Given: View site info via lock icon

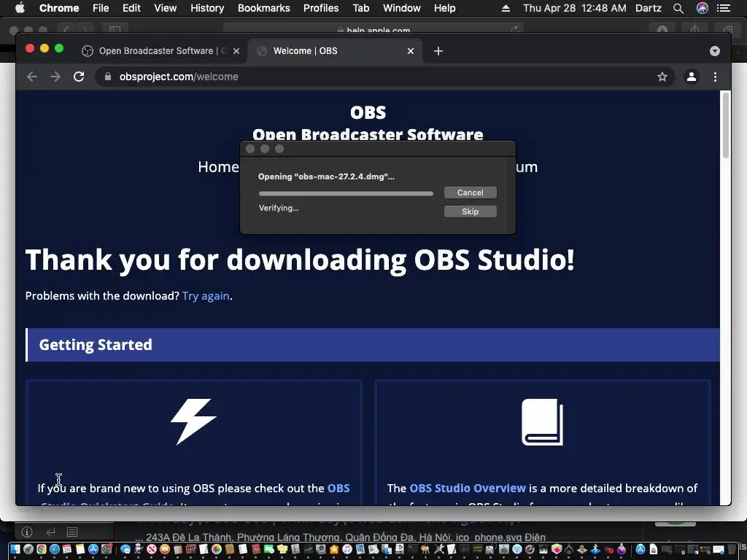Looking at the screenshot, I should click(108, 77).
